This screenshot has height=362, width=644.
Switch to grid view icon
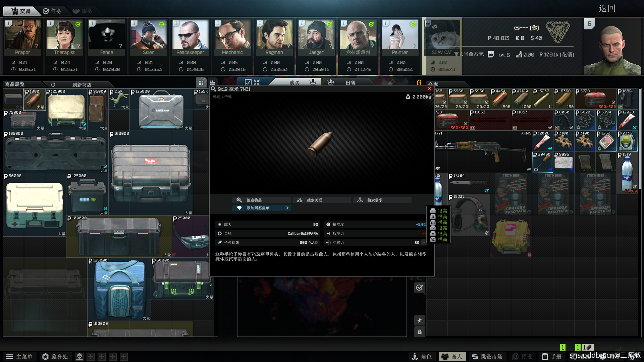pos(201,82)
